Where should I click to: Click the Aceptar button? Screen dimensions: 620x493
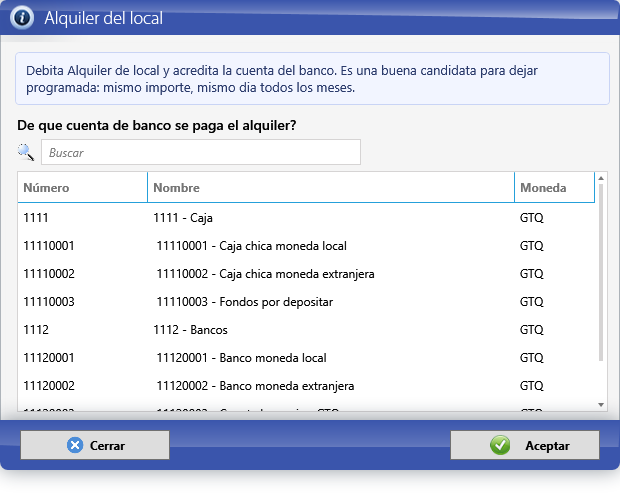point(525,445)
